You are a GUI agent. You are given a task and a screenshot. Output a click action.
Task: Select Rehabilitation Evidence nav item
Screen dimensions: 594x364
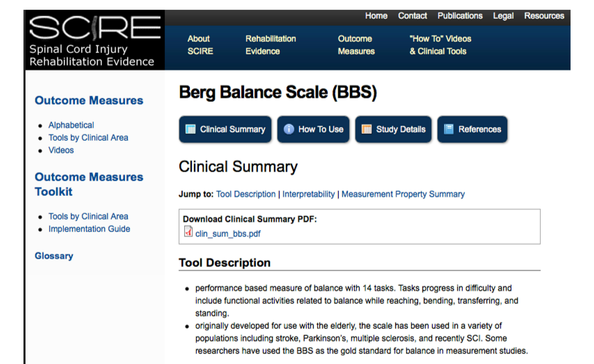click(270, 45)
